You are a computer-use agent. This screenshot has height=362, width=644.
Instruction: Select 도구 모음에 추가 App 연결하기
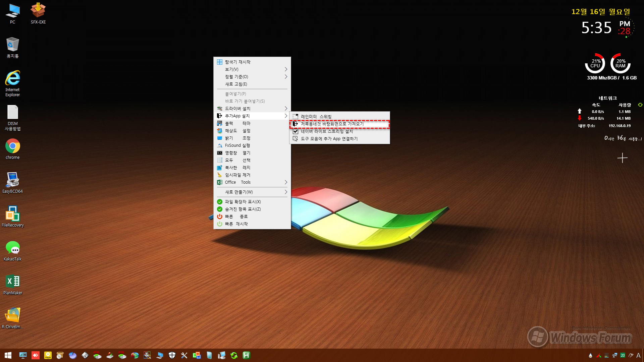[339, 139]
